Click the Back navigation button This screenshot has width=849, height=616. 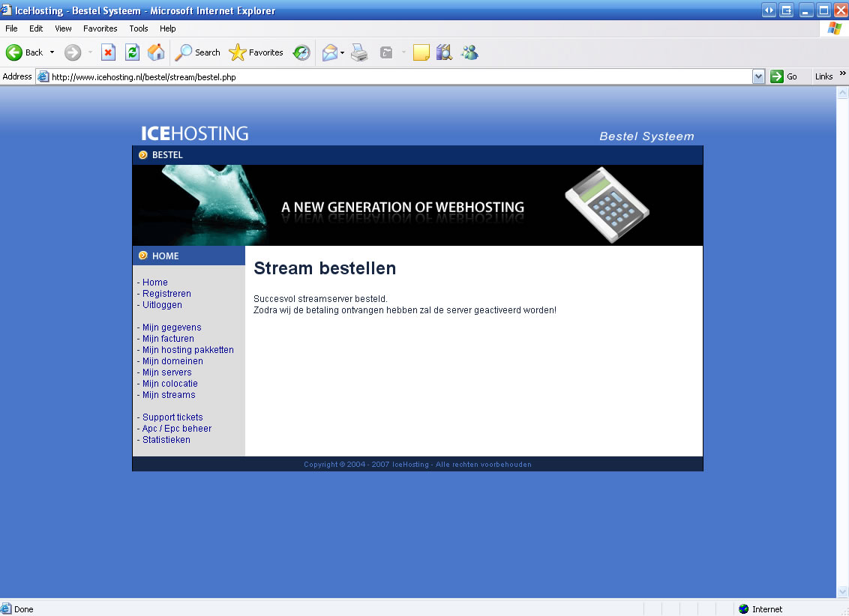[x=24, y=52]
